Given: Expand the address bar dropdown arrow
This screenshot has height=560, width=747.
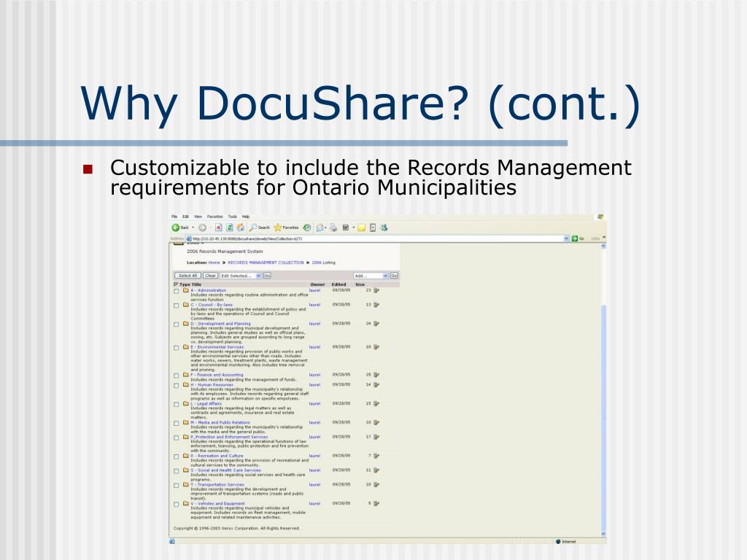Looking at the screenshot, I should tap(566, 238).
